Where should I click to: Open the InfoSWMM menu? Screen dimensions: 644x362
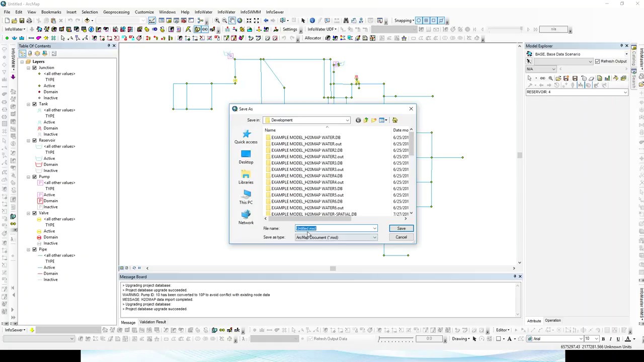pos(251,12)
